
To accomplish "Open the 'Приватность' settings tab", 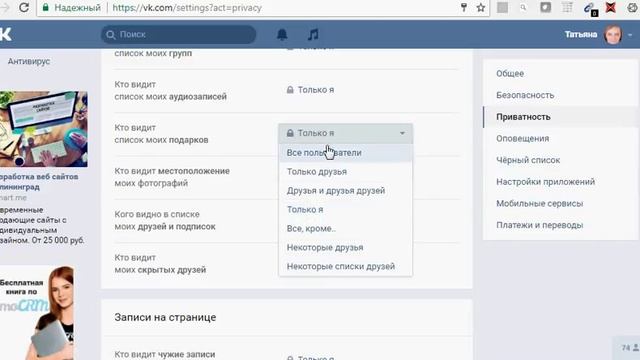I will 560,117.
